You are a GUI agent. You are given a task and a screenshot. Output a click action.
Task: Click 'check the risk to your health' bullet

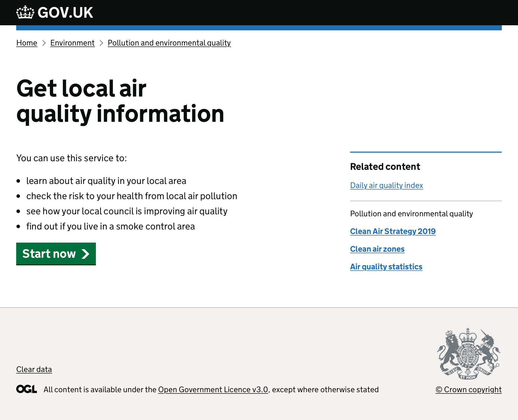(x=132, y=196)
